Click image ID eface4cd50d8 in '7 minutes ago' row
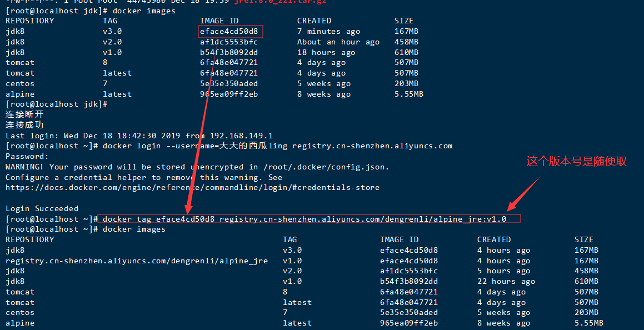The height and width of the screenshot is (330, 644). [229, 32]
